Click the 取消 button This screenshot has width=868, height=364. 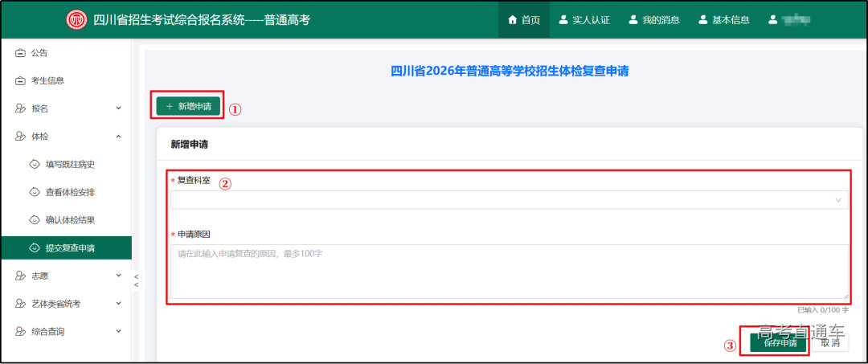tap(829, 343)
